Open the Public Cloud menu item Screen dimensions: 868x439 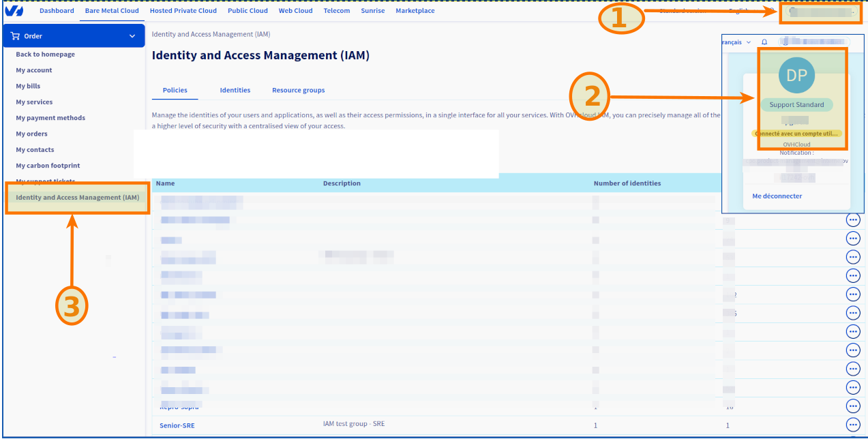[248, 11]
